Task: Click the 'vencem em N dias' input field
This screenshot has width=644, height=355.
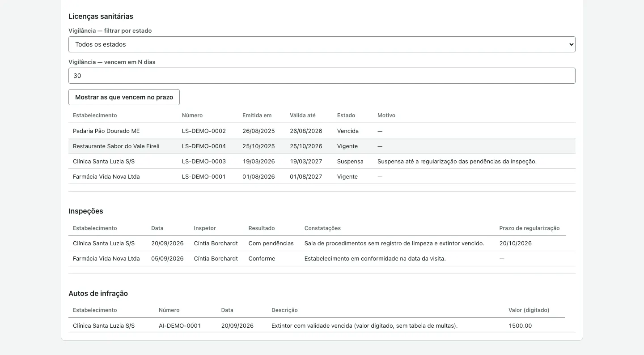Action: point(322,76)
